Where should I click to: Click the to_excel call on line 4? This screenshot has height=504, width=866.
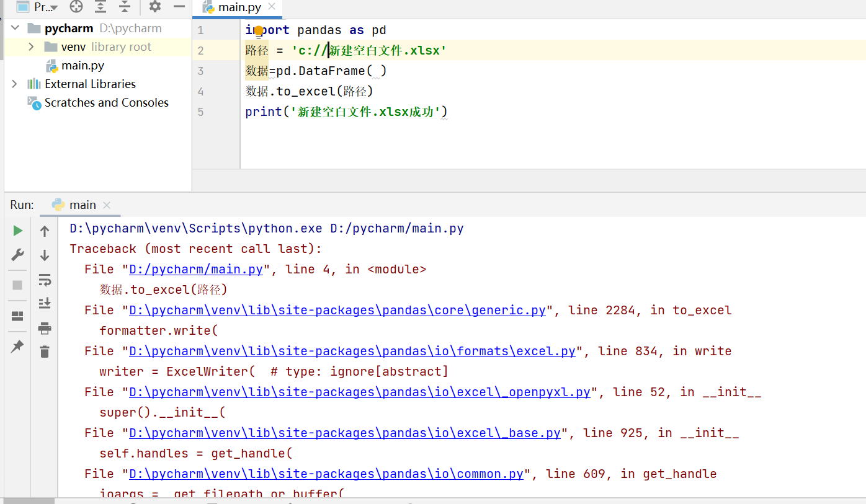coord(309,92)
